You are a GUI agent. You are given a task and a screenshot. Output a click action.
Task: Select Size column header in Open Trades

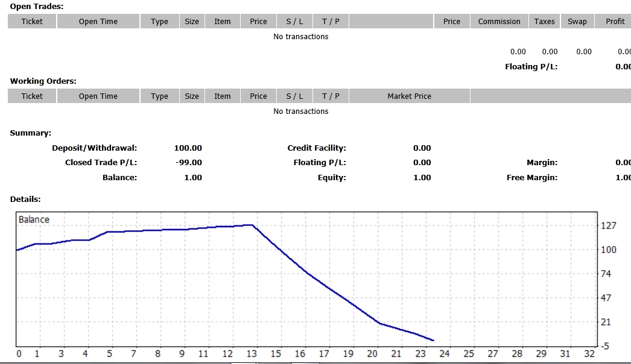(192, 21)
